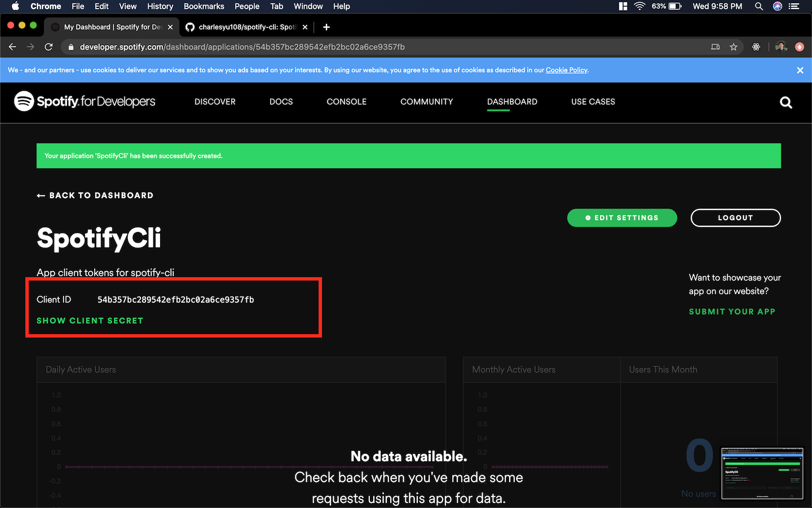
Task: Open the Bookmarks menu
Action: pyautogui.click(x=204, y=6)
